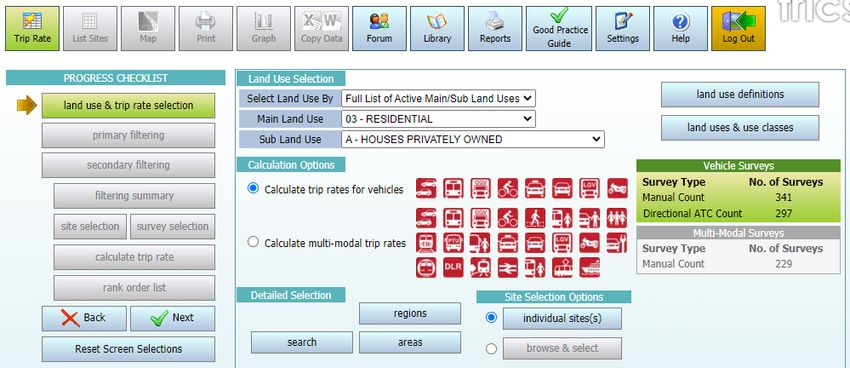Viewport: 850px width, 368px height.
Task: Select the individual site(s) radio option
Action: (x=491, y=318)
